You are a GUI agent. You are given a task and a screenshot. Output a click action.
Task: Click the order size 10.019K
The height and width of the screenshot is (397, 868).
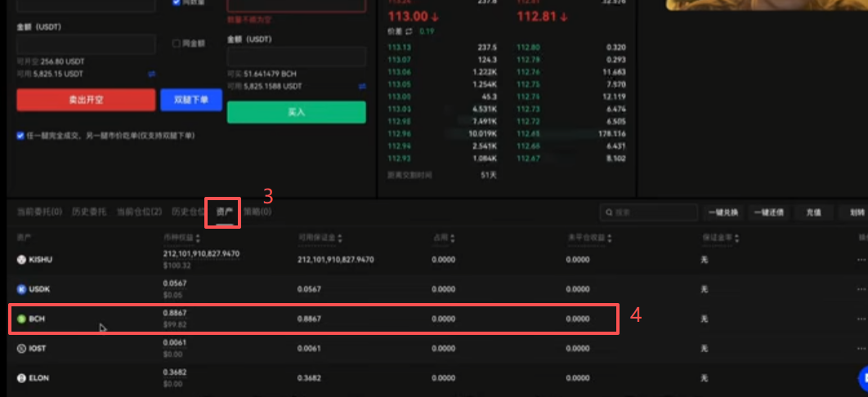(x=483, y=134)
